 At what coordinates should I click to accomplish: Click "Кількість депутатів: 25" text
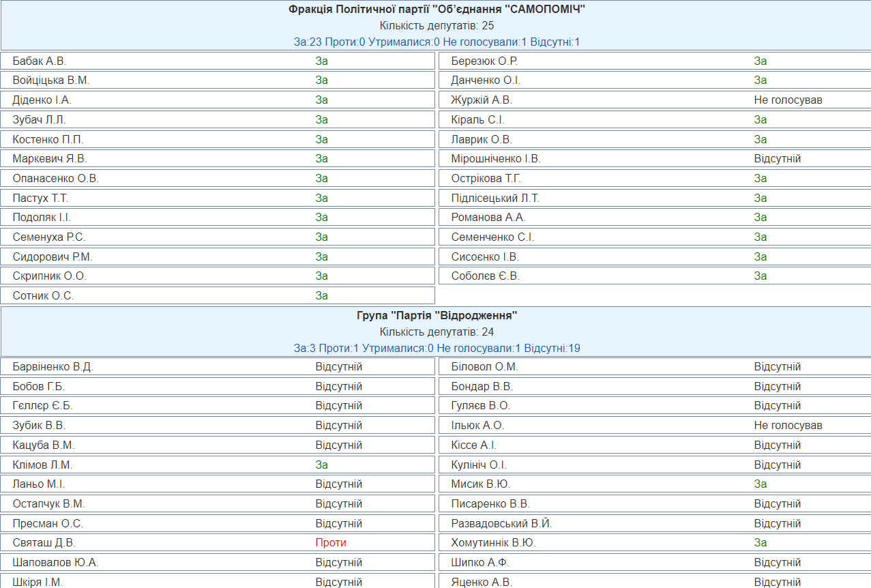tap(437, 26)
